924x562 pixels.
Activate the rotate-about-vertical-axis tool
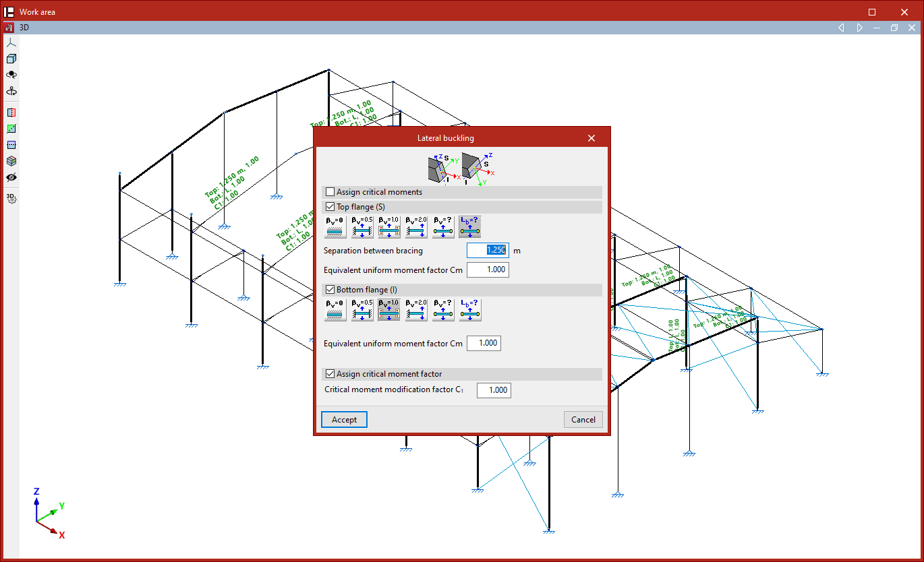pyautogui.click(x=11, y=92)
